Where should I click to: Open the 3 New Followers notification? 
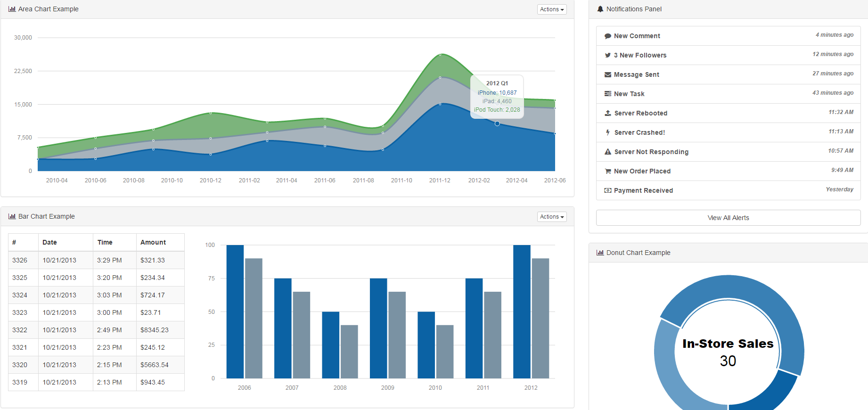[x=728, y=55]
